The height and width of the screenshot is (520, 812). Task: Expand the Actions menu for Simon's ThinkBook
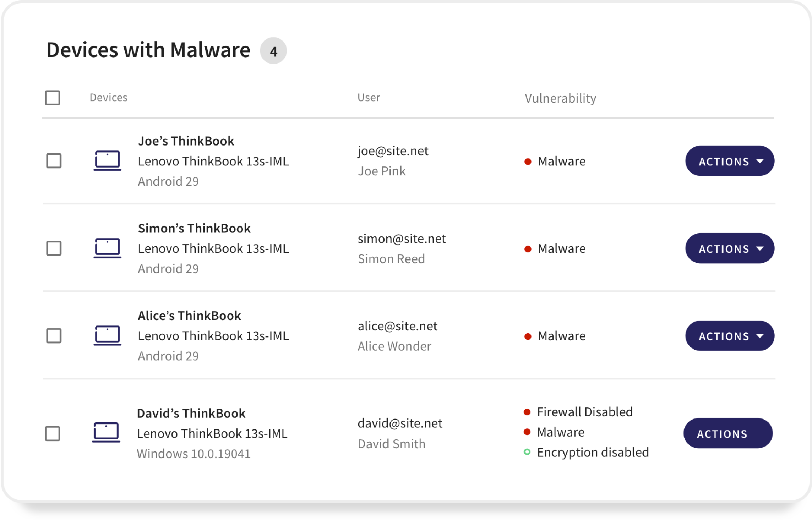pos(729,248)
